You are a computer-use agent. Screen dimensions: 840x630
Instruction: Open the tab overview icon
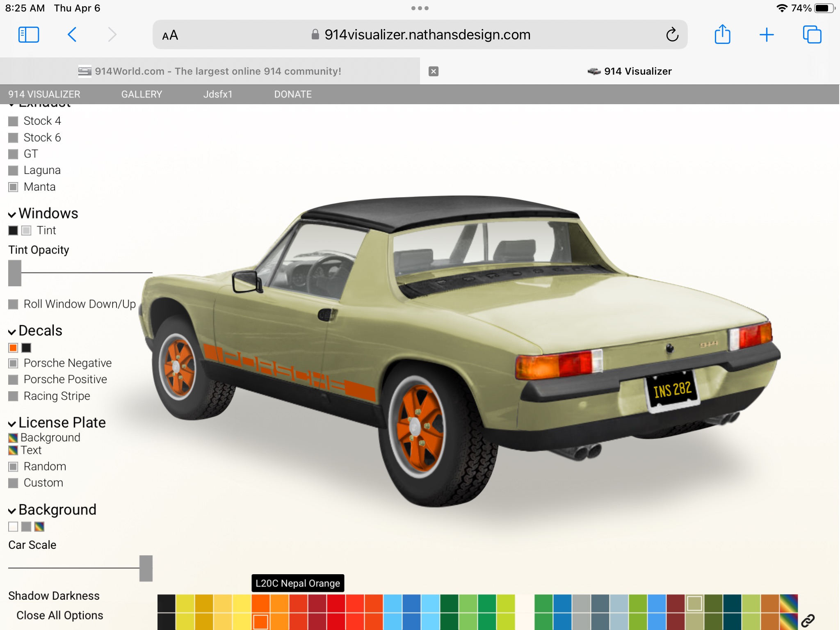coord(812,35)
